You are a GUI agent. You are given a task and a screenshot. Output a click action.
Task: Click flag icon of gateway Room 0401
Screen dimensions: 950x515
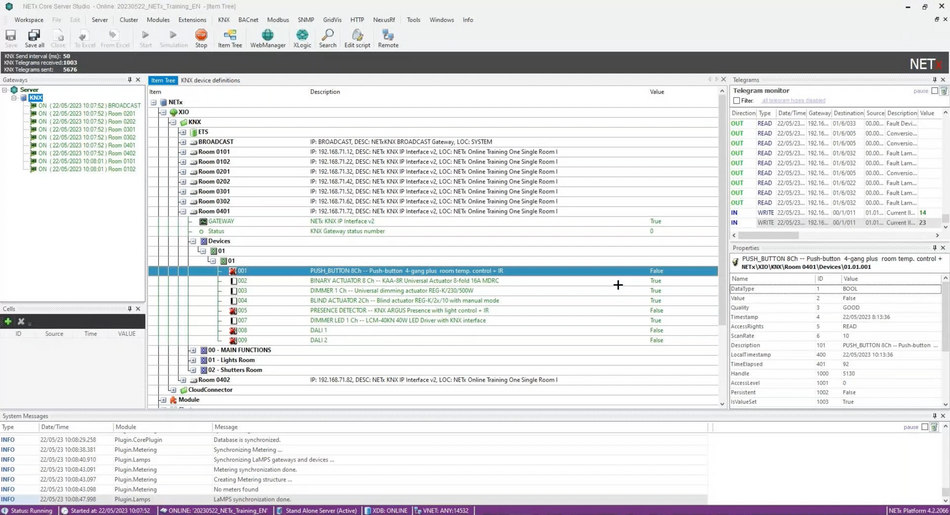tap(33, 145)
